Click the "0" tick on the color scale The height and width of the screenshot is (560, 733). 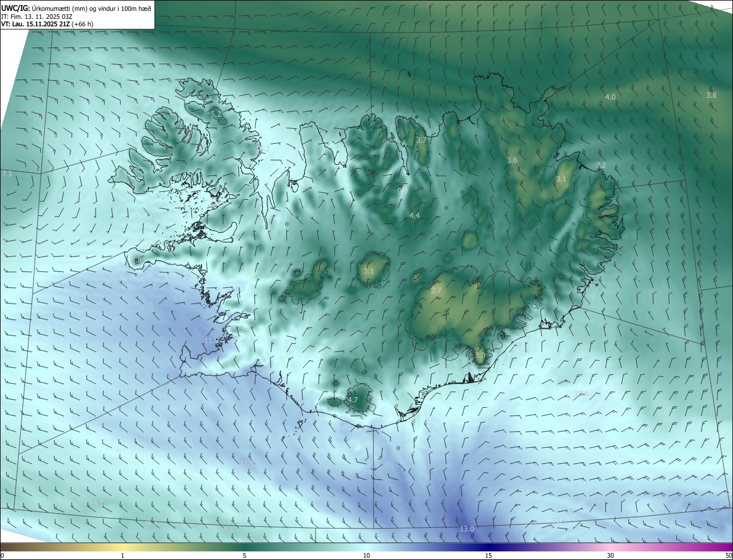pos(2,555)
